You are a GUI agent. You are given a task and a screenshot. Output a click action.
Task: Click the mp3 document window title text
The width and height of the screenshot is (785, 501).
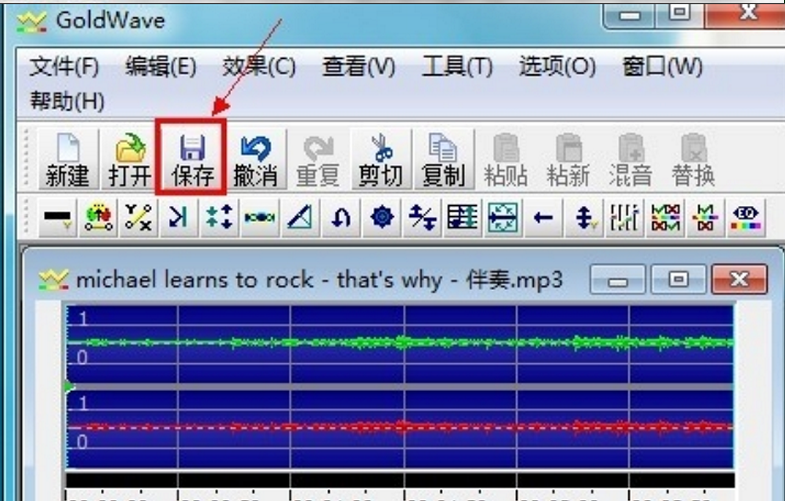click(319, 280)
